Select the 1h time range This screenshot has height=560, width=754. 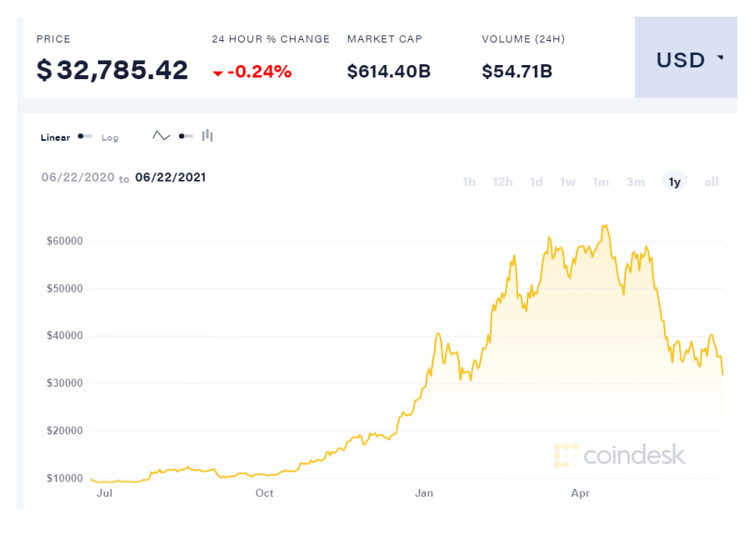click(469, 182)
